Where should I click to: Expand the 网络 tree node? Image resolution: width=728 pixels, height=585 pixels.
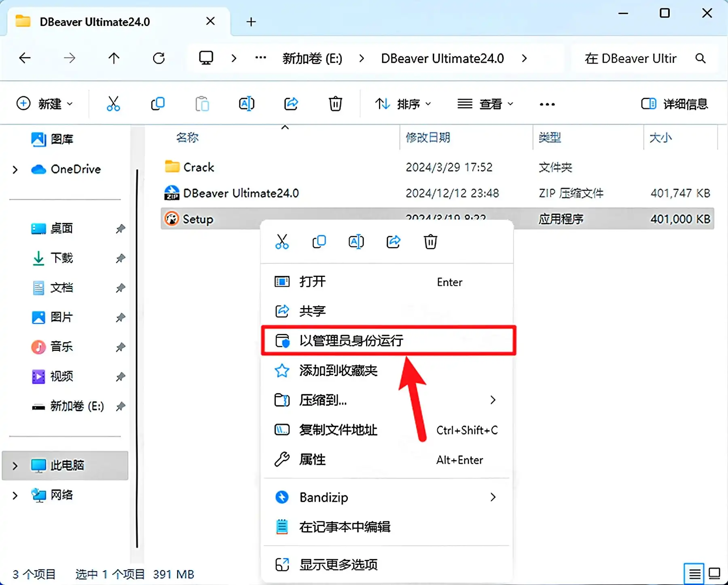15,495
